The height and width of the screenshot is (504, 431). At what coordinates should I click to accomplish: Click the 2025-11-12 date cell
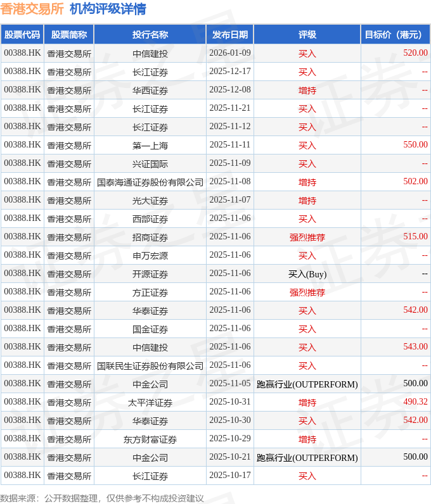(x=230, y=127)
